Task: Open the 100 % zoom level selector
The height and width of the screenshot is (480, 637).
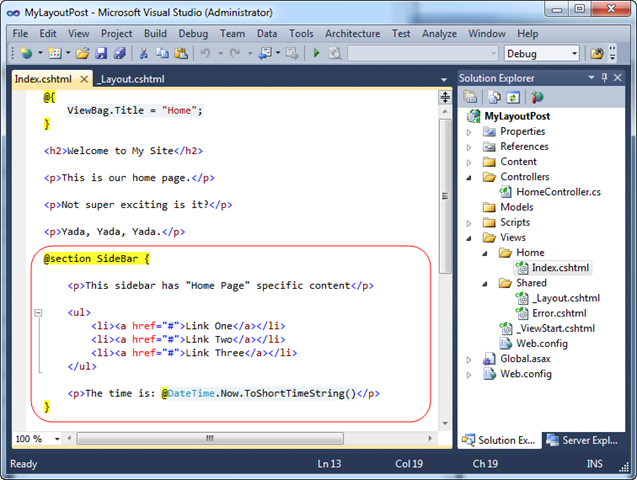Action: coord(37,439)
